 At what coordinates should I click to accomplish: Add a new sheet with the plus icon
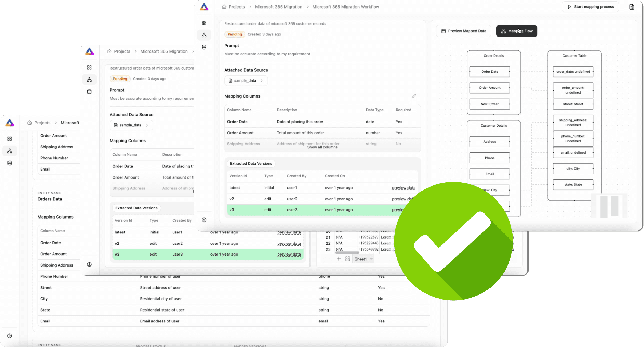[339, 259]
